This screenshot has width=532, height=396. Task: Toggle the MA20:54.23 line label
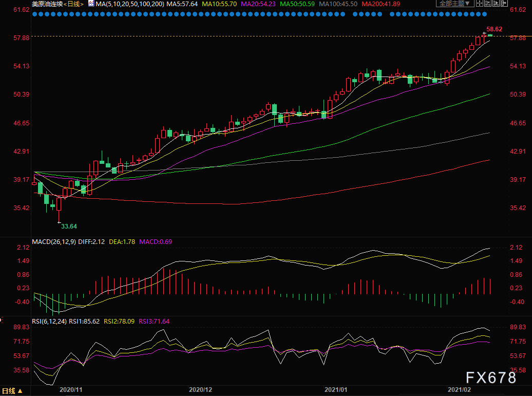[258, 4]
